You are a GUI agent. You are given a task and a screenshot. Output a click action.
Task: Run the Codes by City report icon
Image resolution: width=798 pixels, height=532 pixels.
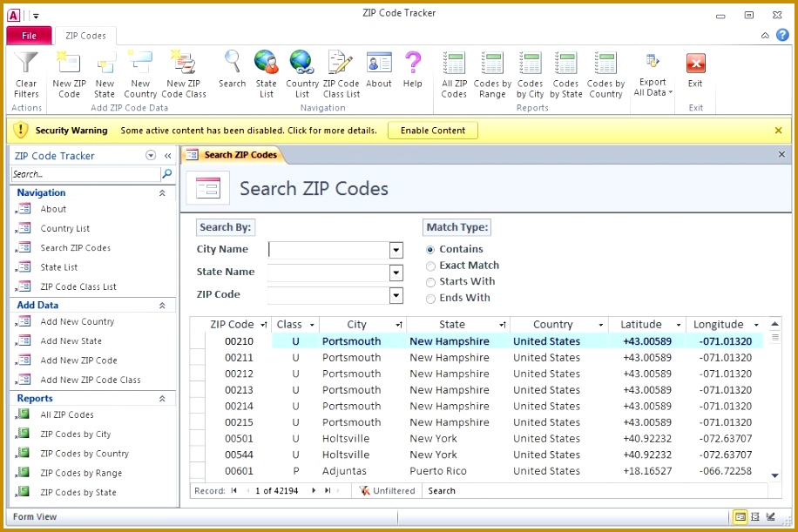pyautogui.click(x=530, y=63)
